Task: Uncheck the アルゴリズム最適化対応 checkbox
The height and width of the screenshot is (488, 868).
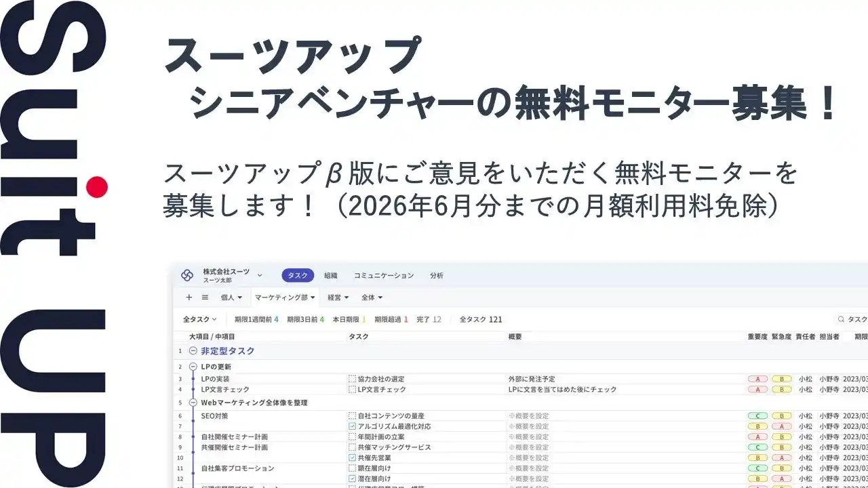Action: pyautogui.click(x=353, y=425)
